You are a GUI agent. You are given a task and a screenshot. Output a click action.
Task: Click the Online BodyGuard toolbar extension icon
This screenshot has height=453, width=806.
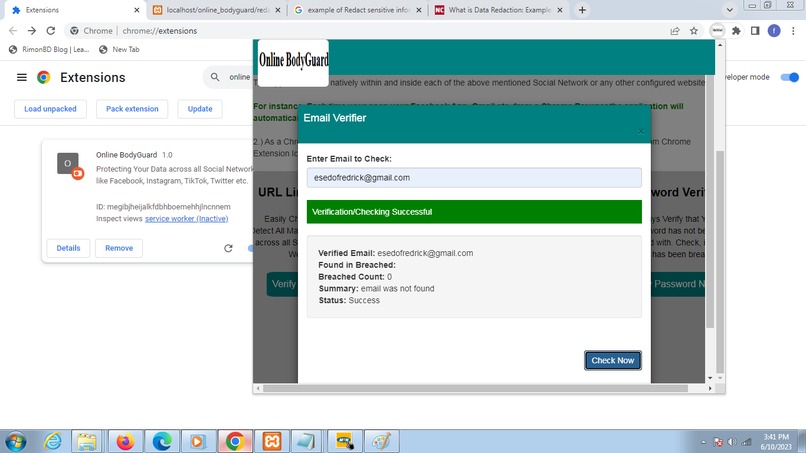click(x=717, y=31)
